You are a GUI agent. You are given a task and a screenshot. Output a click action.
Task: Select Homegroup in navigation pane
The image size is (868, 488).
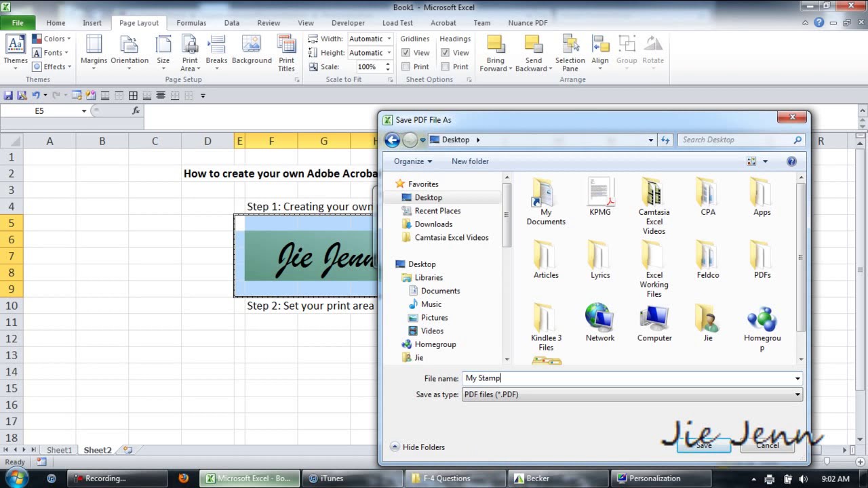click(x=435, y=344)
